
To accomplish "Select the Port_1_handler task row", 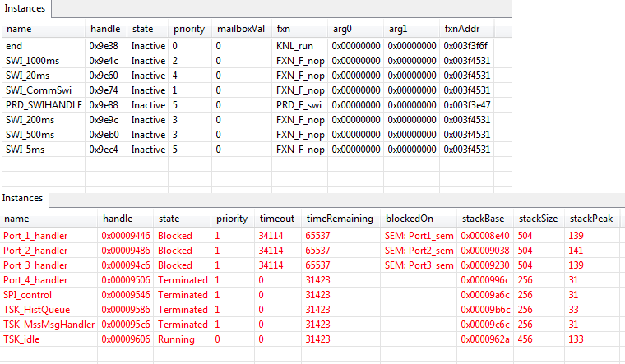I will pyautogui.click(x=35, y=236).
